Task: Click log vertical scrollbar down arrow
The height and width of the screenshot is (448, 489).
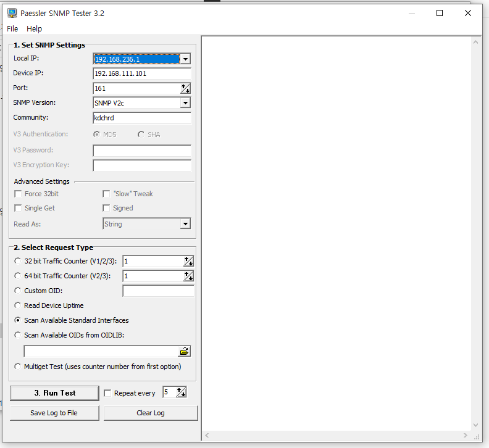Action: pyautogui.click(x=475, y=425)
